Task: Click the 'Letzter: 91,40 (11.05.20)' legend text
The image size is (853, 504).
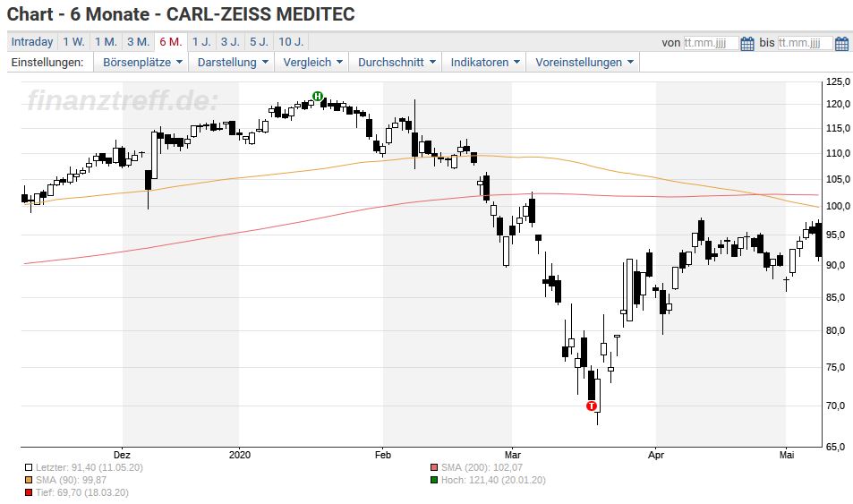Action: click(x=90, y=467)
